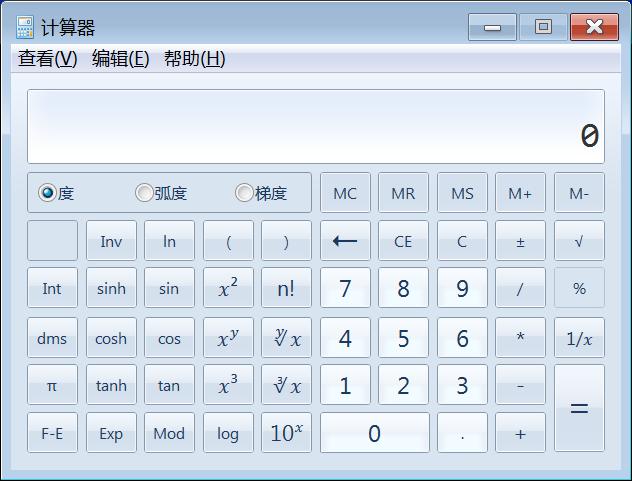Screen dimensions: 632x481
Task: Click the C clear all button
Action: coord(462,241)
